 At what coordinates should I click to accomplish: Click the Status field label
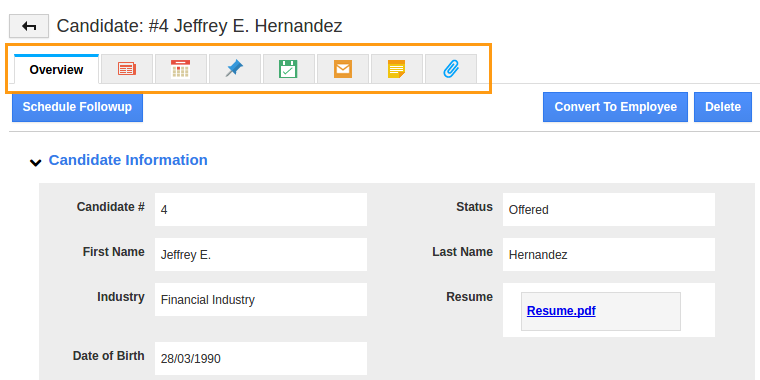tap(474, 207)
